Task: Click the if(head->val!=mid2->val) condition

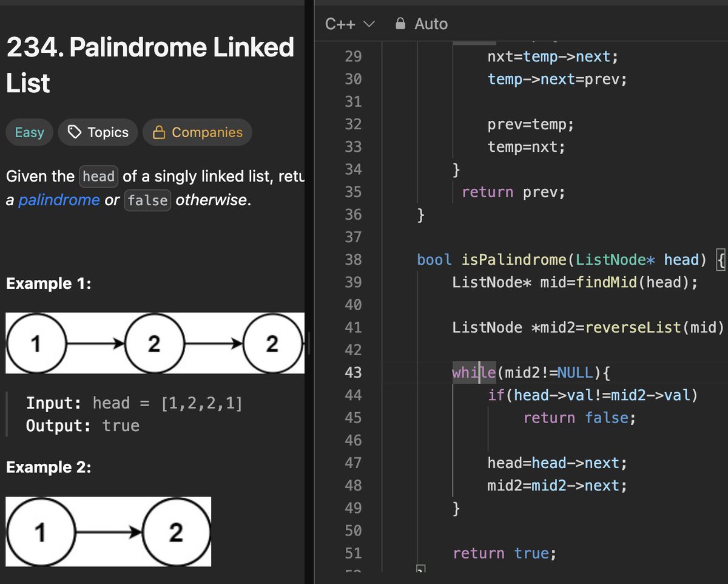Action: 593,396
